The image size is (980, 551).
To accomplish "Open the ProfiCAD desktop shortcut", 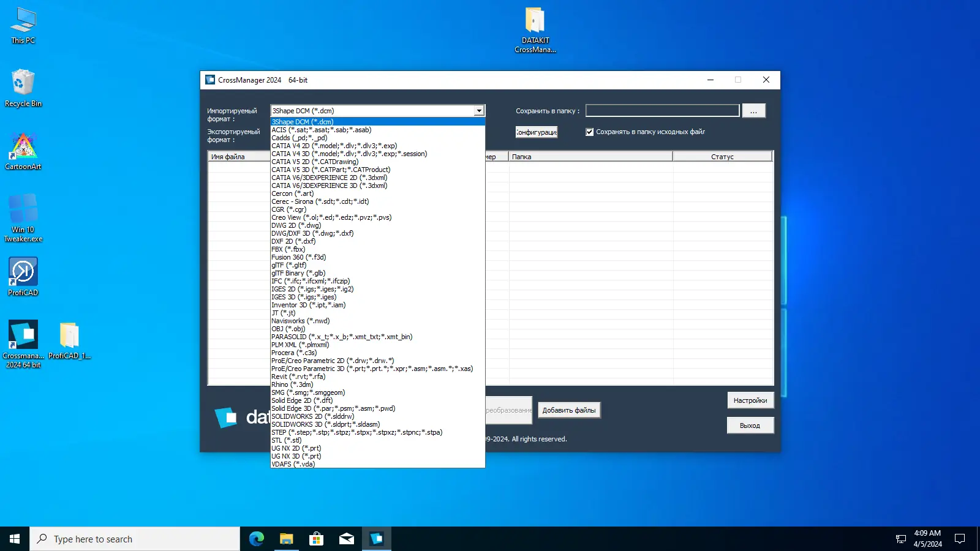I will click(x=23, y=277).
